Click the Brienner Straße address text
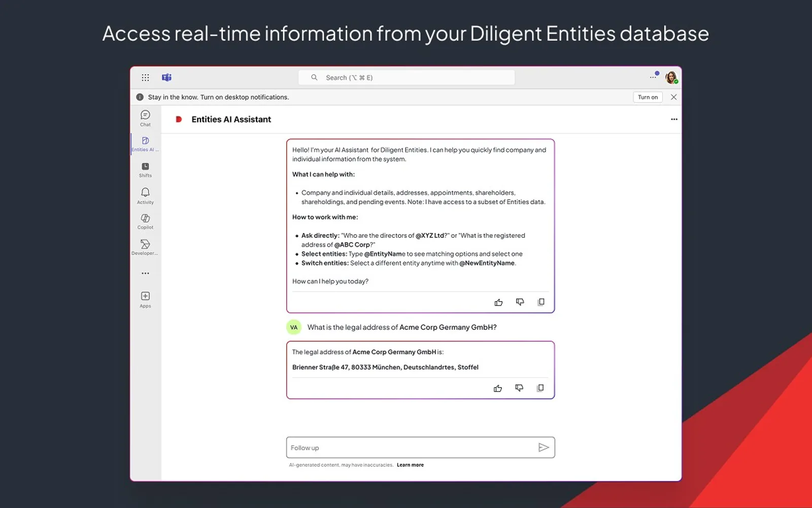812x508 pixels. pos(385,367)
